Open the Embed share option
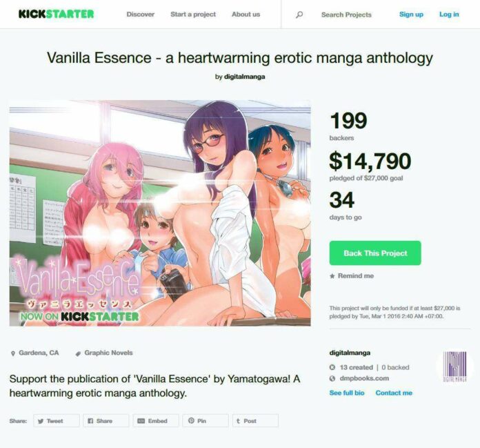This screenshot has height=448, width=480. [156, 420]
